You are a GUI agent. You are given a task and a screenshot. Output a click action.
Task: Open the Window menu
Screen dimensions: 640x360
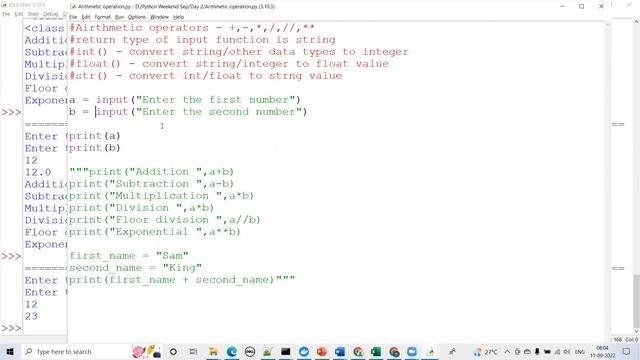click(159, 17)
